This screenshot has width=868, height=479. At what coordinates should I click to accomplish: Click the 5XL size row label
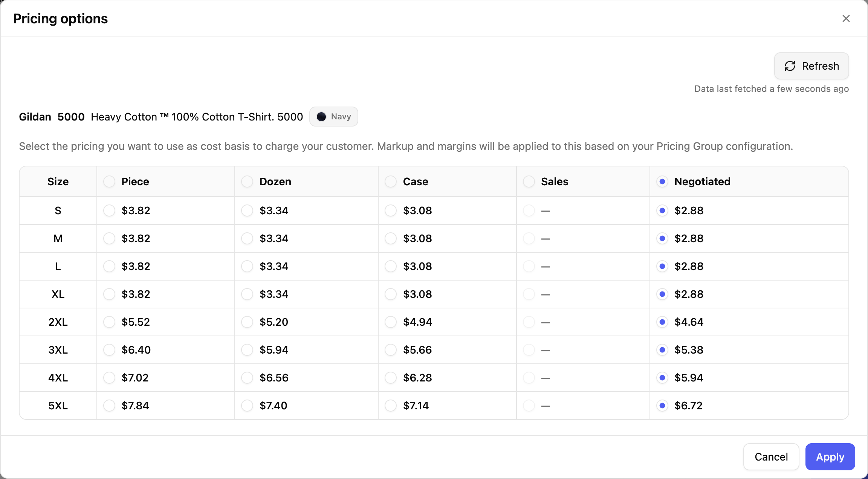58,406
